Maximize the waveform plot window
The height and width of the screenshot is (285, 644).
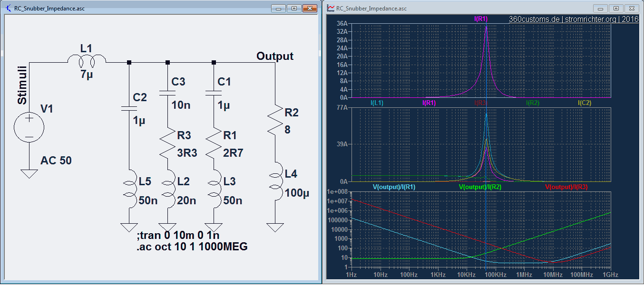(616, 8)
